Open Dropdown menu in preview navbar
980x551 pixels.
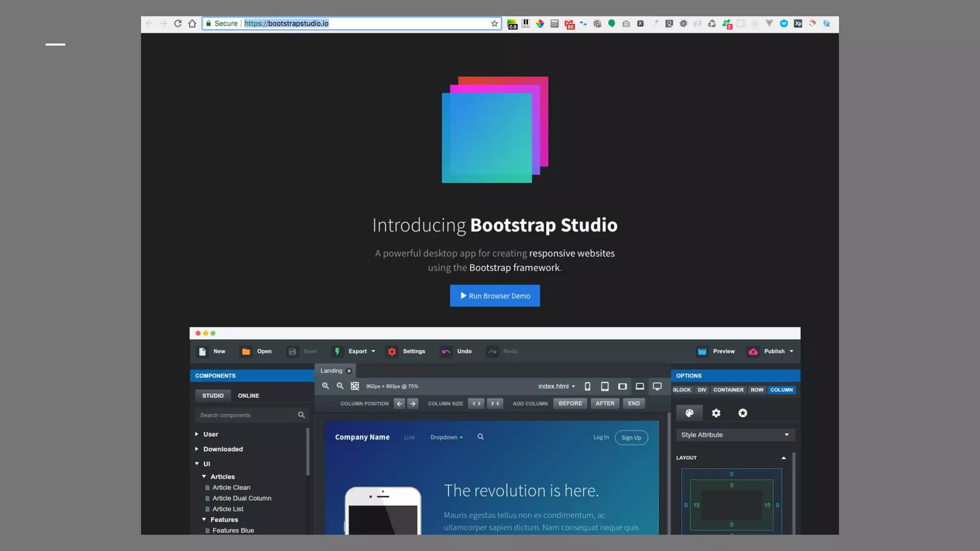click(x=446, y=437)
